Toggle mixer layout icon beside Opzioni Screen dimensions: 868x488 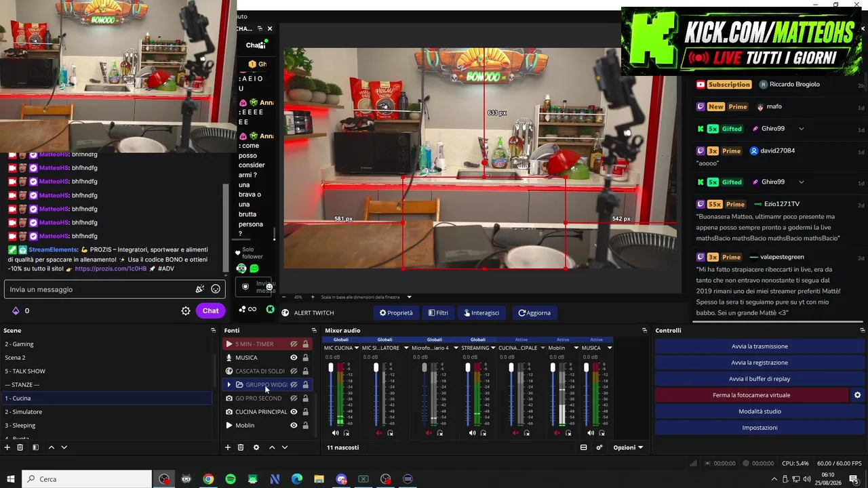tap(583, 447)
